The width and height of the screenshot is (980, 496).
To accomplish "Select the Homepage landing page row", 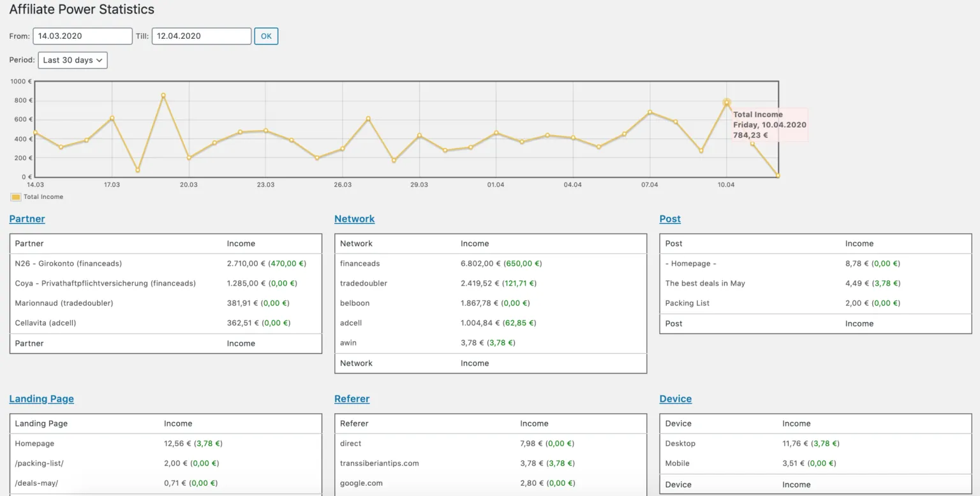I will 166,443.
